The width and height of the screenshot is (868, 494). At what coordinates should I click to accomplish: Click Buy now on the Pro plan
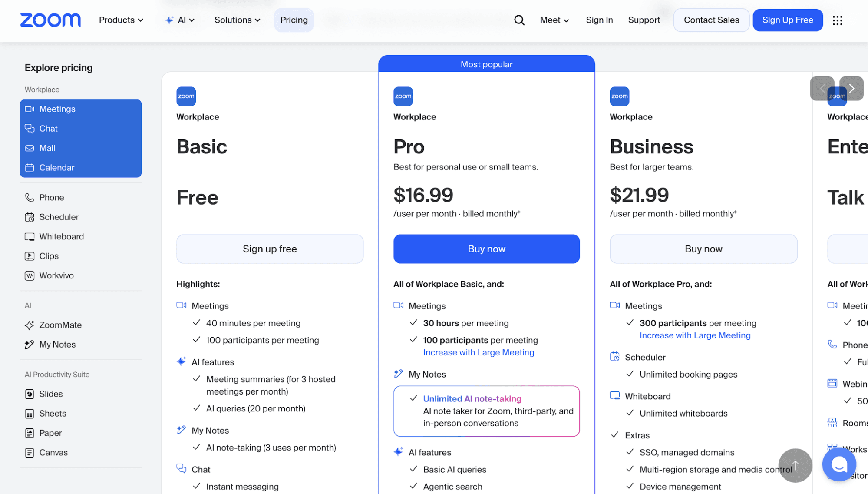click(486, 249)
